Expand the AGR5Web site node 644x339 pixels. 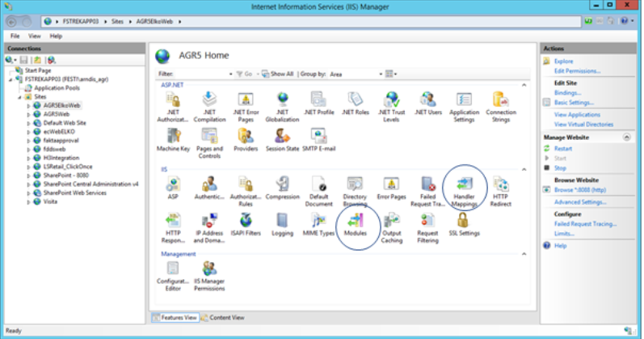(28, 114)
